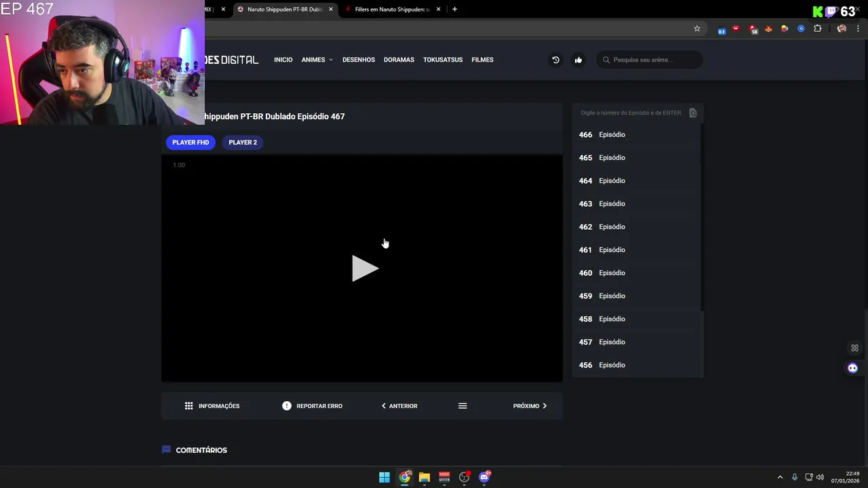
Task: Click the episode search icon beside number field
Action: (x=692, y=113)
